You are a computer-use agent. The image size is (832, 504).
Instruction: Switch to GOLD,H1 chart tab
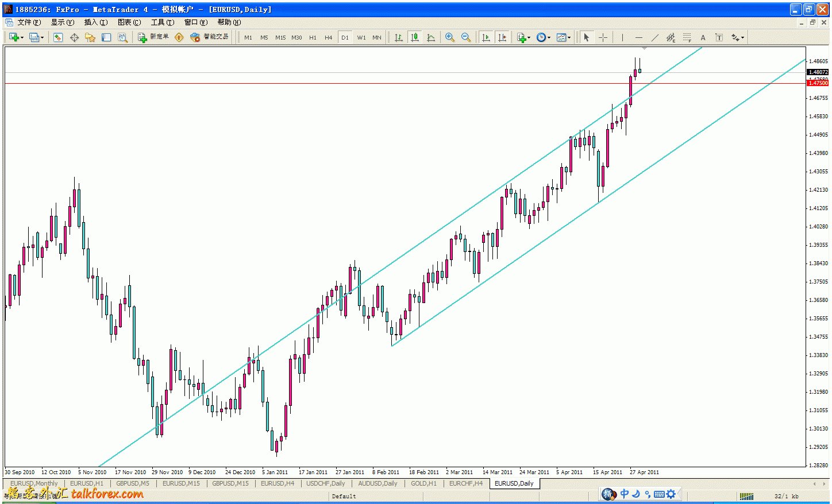(423, 483)
